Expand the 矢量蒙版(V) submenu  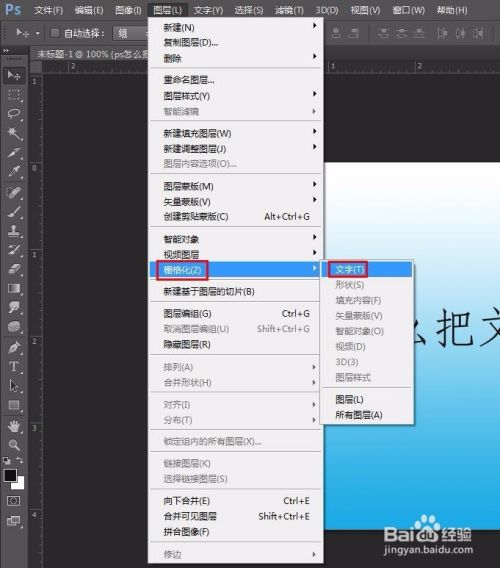[236, 202]
